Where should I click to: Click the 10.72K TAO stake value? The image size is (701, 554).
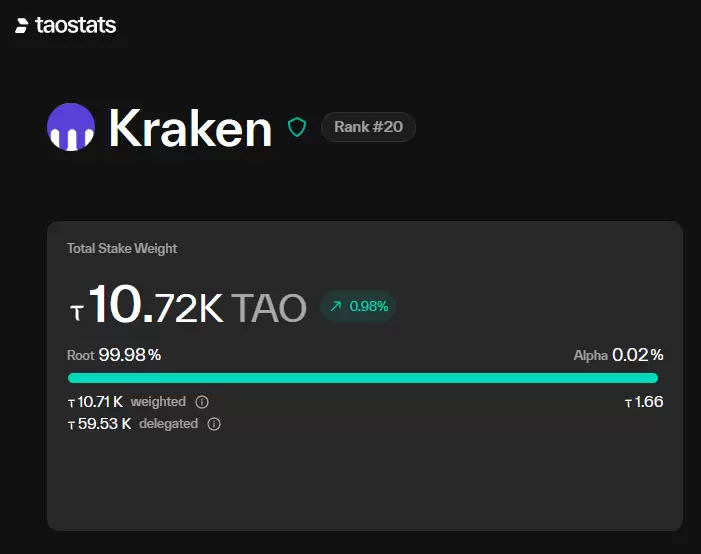click(x=197, y=305)
